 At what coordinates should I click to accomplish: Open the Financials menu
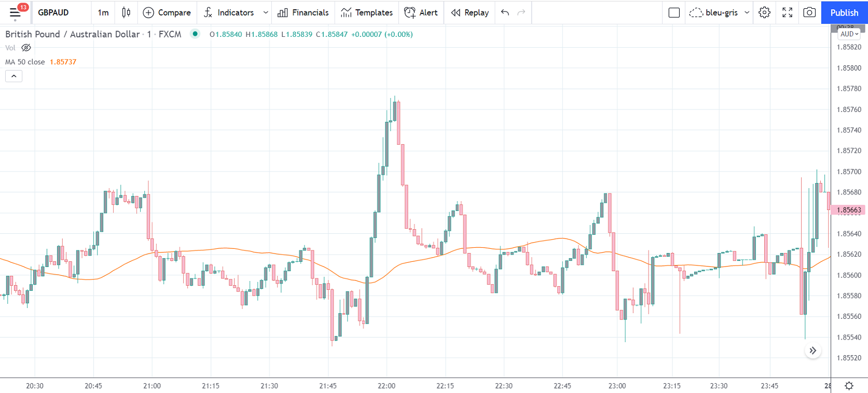(310, 12)
